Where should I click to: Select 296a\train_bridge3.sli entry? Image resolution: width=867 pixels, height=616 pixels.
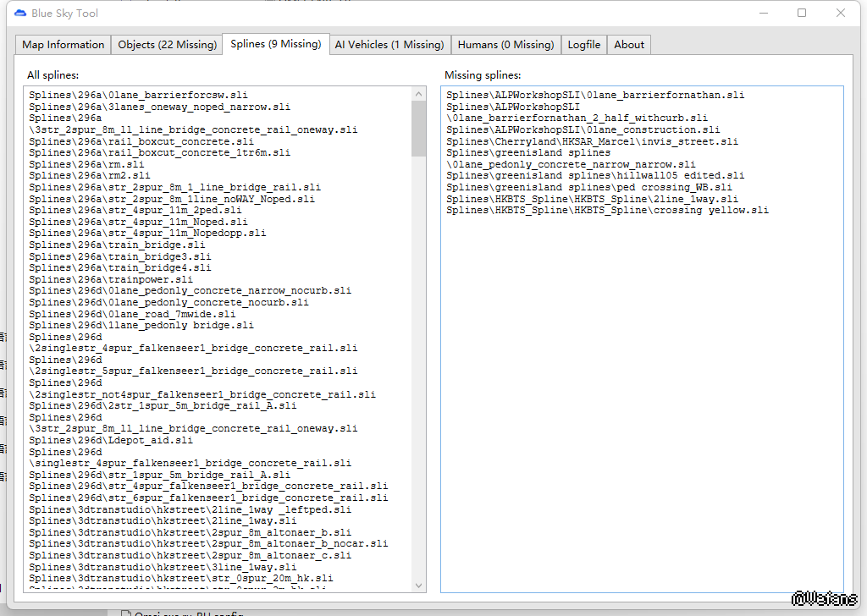pos(120,256)
